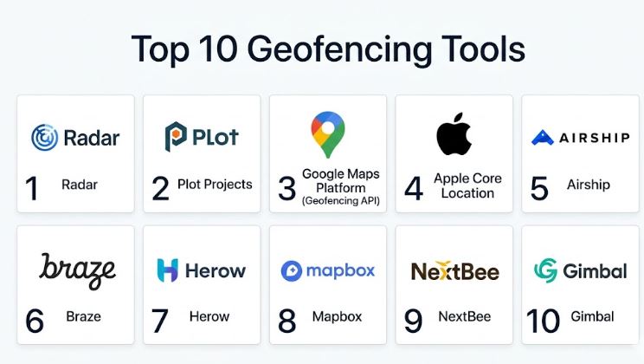Click the Herow H logo icon
The image size is (644, 364).
[x=168, y=270]
